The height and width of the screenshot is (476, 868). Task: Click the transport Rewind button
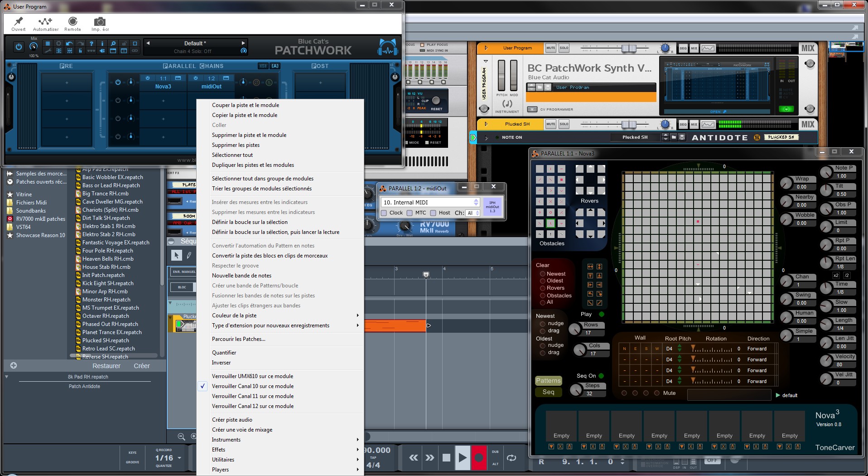(414, 458)
